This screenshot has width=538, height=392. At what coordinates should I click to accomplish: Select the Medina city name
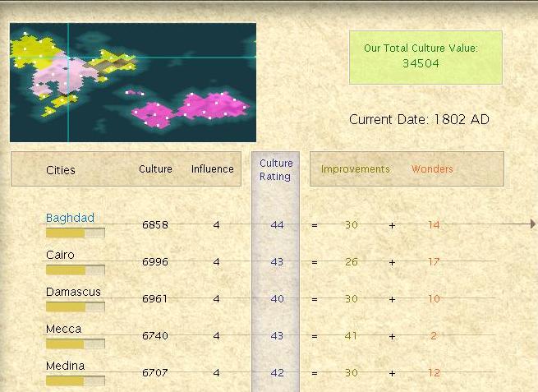pos(65,366)
